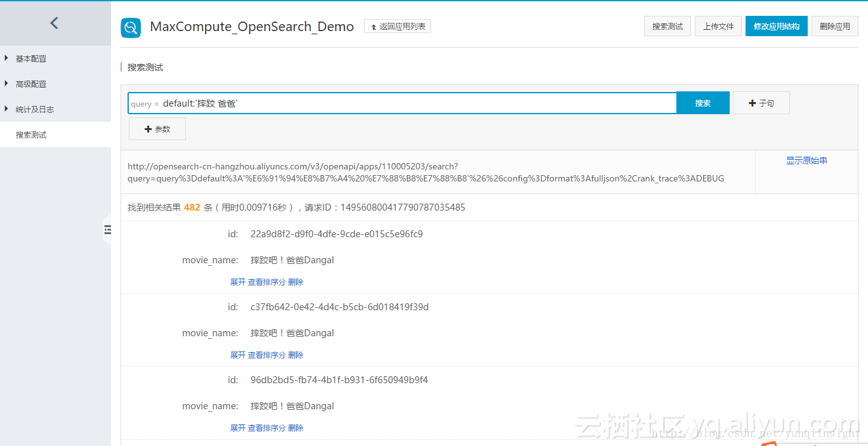Expand result 96db2bd5 via 展开

[x=238, y=428]
